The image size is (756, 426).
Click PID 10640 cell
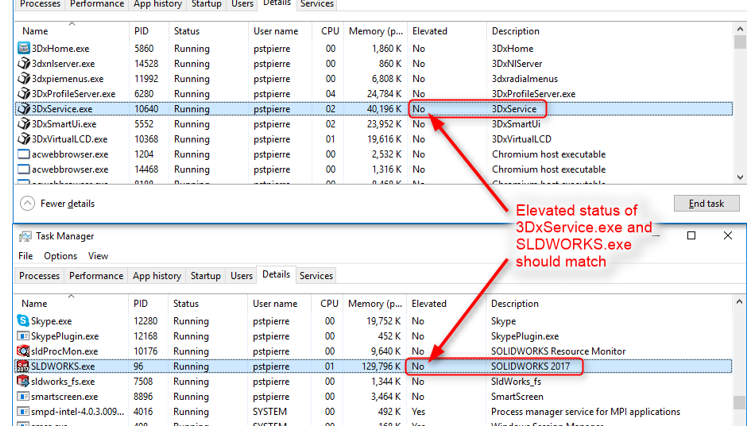pyautogui.click(x=146, y=109)
